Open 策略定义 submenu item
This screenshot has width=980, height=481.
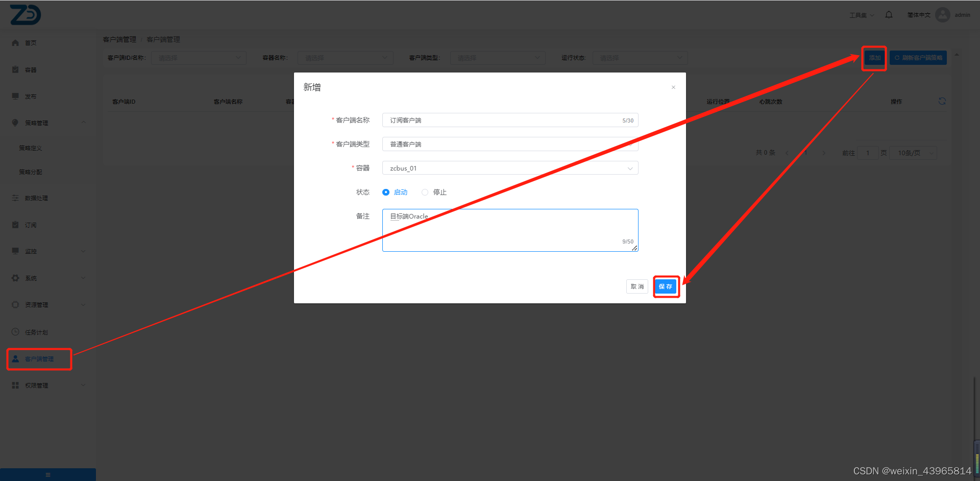[31, 148]
